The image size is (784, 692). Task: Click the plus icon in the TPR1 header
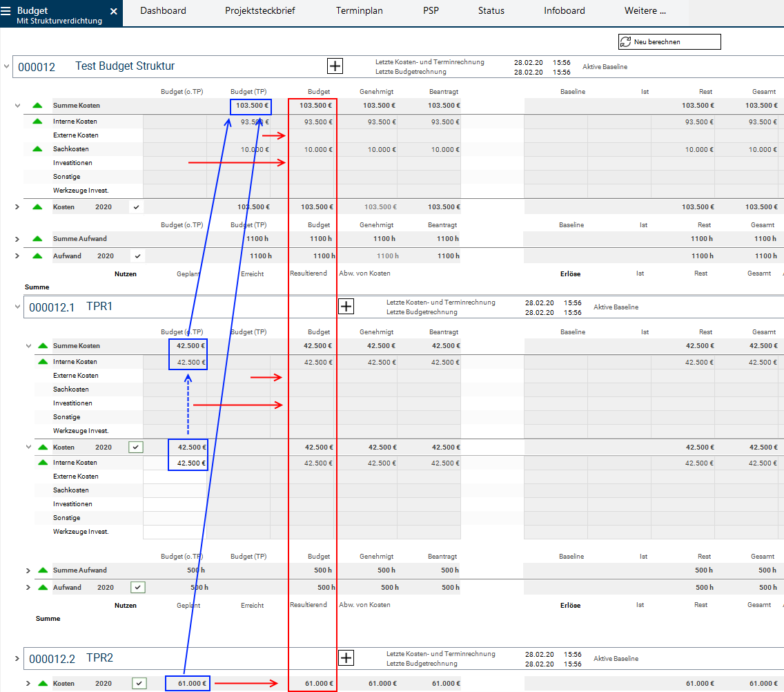click(346, 307)
